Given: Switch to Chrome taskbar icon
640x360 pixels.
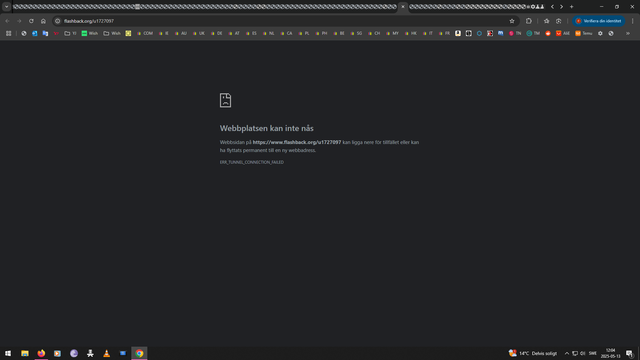Looking at the screenshot, I should [x=140, y=353].
